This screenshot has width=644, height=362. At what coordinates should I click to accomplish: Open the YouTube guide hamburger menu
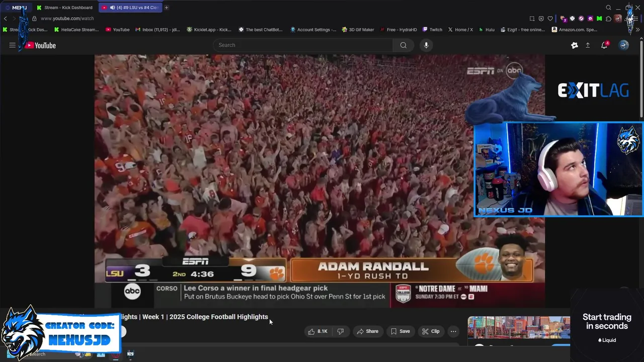(x=12, y=45)
